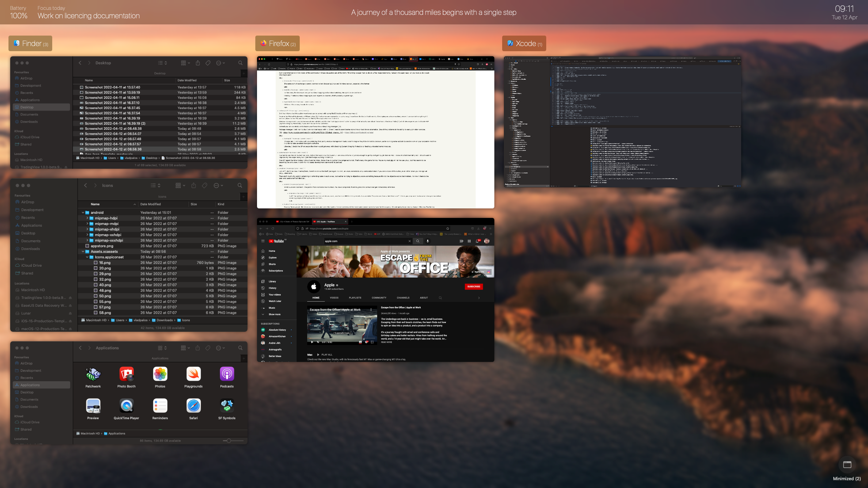Search Apple channel magnifier icon
Screen dimensions: 868x488
point(440,298)
